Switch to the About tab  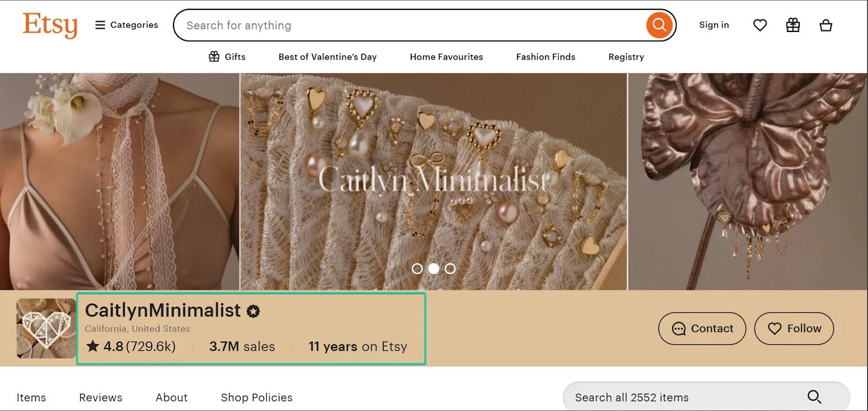coord(171,397)
